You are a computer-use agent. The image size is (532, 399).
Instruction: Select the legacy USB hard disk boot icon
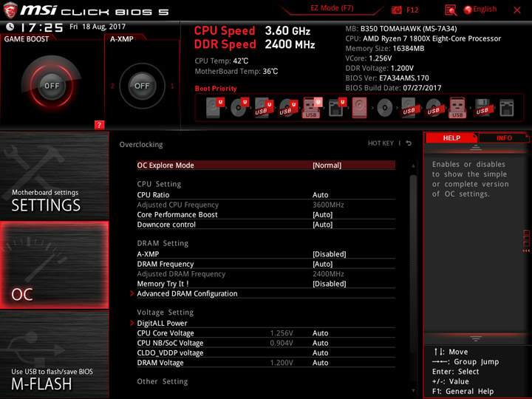409,108
